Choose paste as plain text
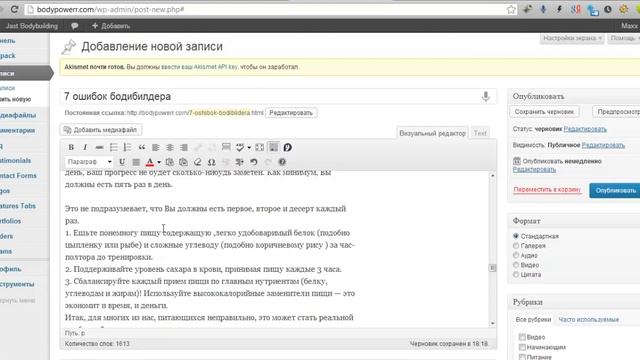Image resolution: width=640 pixels, height=360 pixels. coord(169,162)
